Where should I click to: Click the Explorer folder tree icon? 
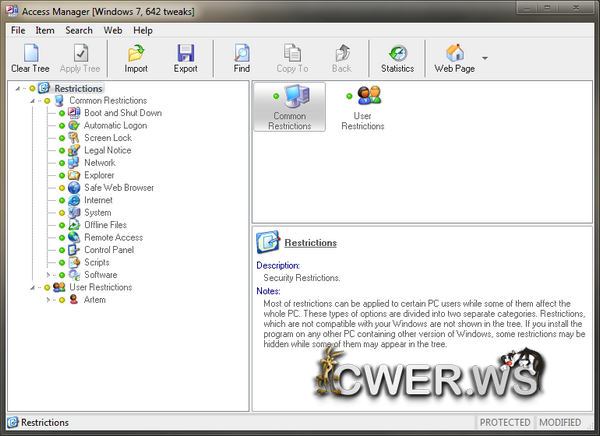coord(74,175)
